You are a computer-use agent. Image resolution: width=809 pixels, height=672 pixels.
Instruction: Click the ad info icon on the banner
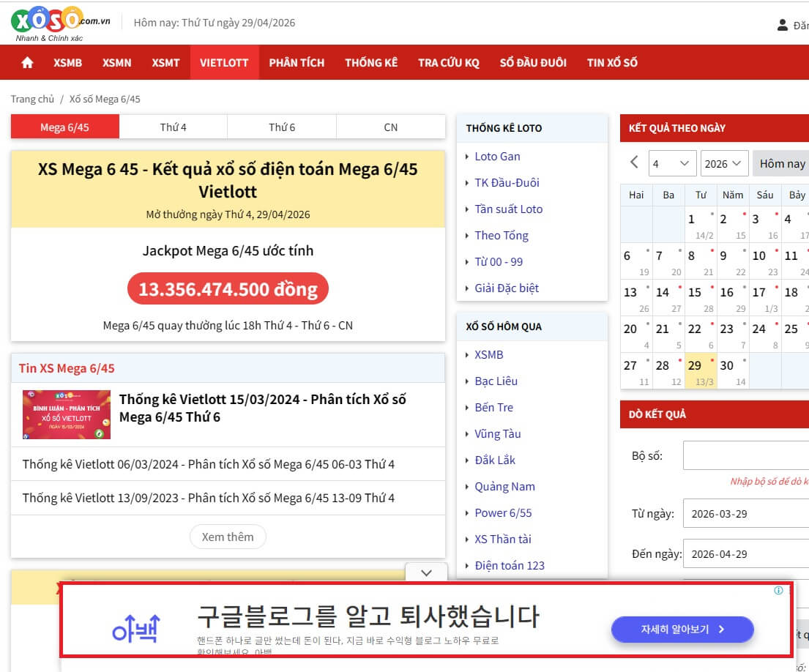pos(778,591)
